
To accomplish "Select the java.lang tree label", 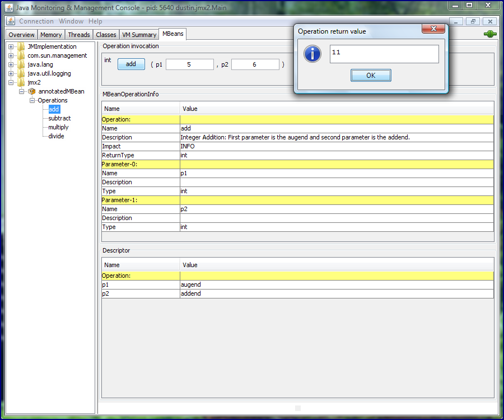I will click(40, 64).
